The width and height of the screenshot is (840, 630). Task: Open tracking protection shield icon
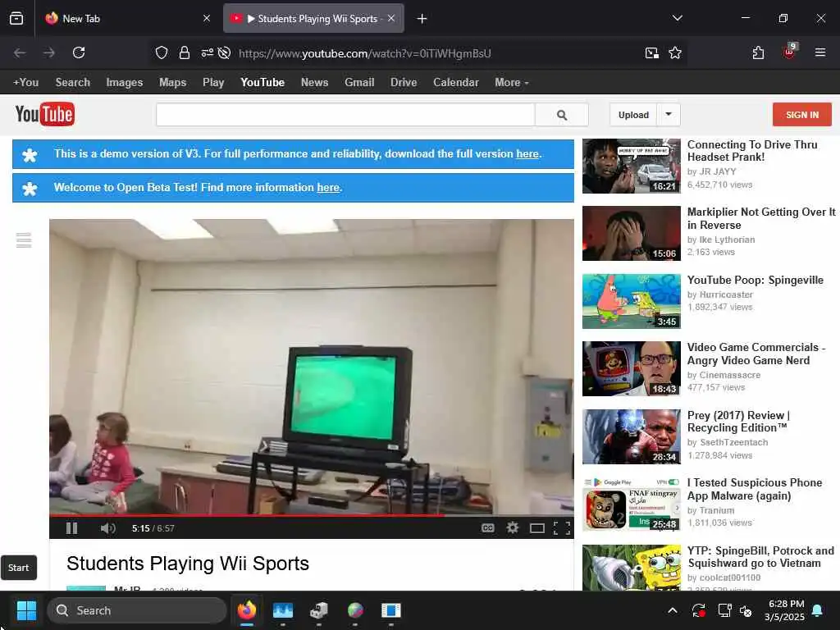point(162,52)
